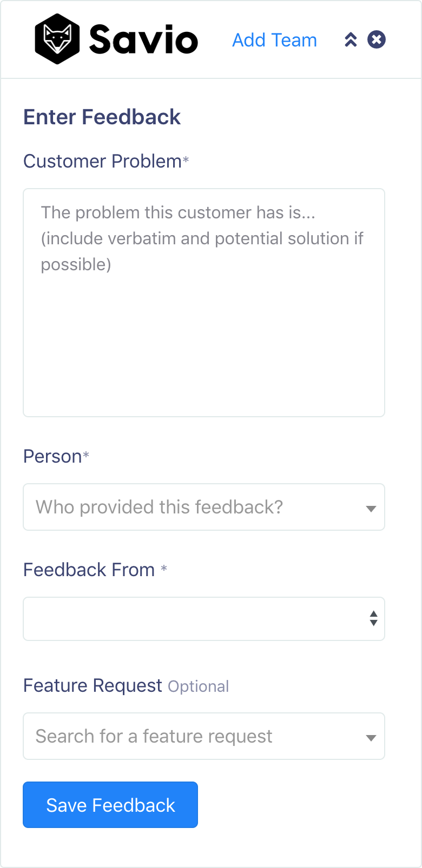Click the Customer Problem label
Viewport: 422px width, 868px height.
pyautogui.click(x=102, y=161)
